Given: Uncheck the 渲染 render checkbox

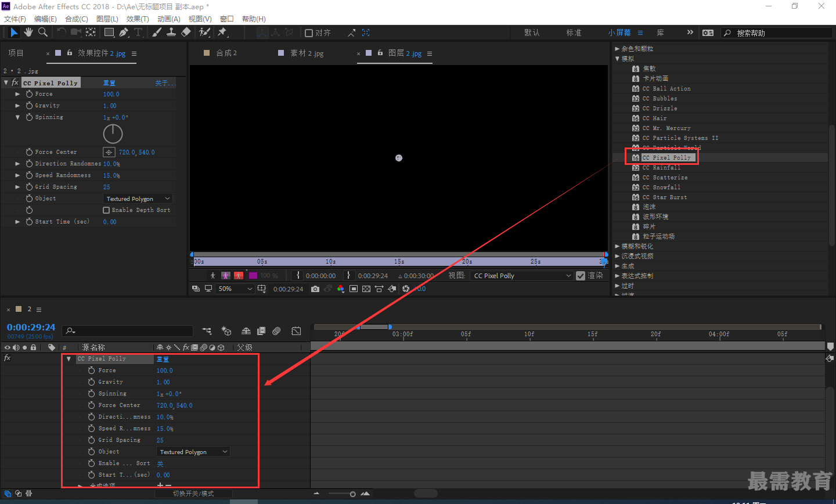Looking at the screenshot, I should click(x=581, y=276).
